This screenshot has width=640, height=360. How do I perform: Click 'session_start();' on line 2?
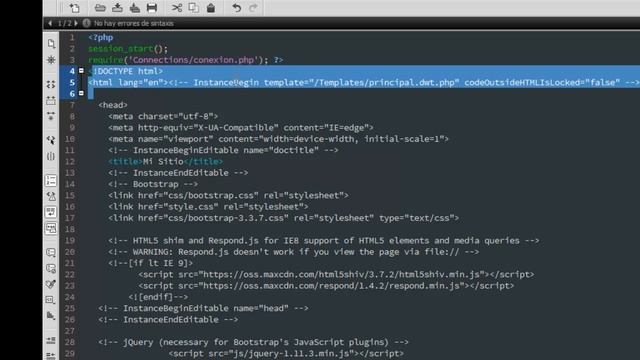tap(128, 49)
